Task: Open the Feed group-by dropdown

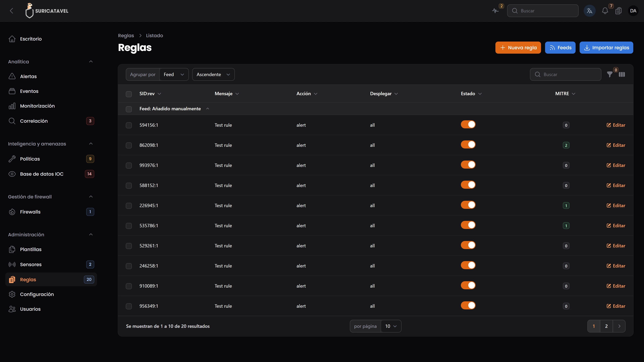Action: click(174, 74)
